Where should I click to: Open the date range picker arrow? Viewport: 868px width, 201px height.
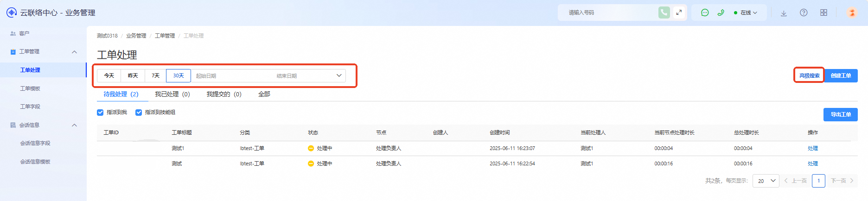coord(339,75)
